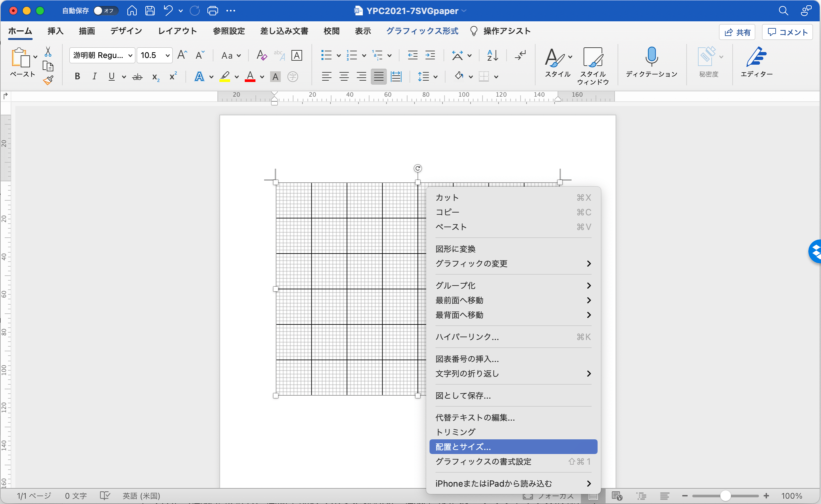Click the Sort A-Z icon
821x504 pixels.
(492, 55)
